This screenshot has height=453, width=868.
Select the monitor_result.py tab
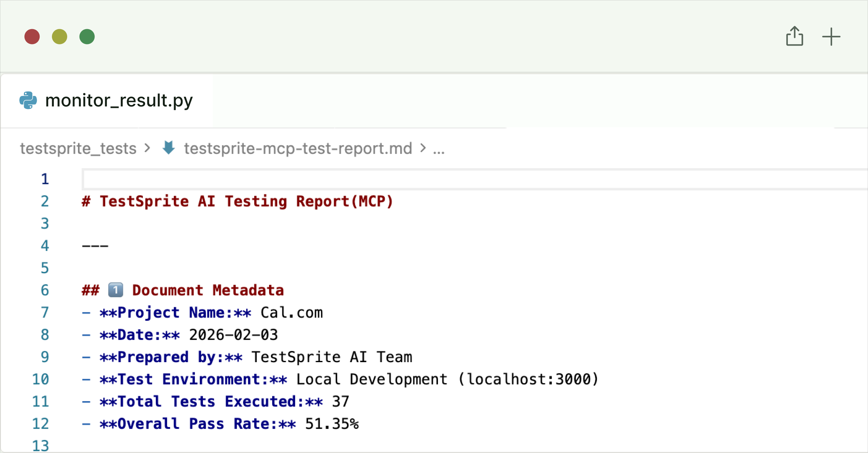pyautogui.click(x=106, y=100)
